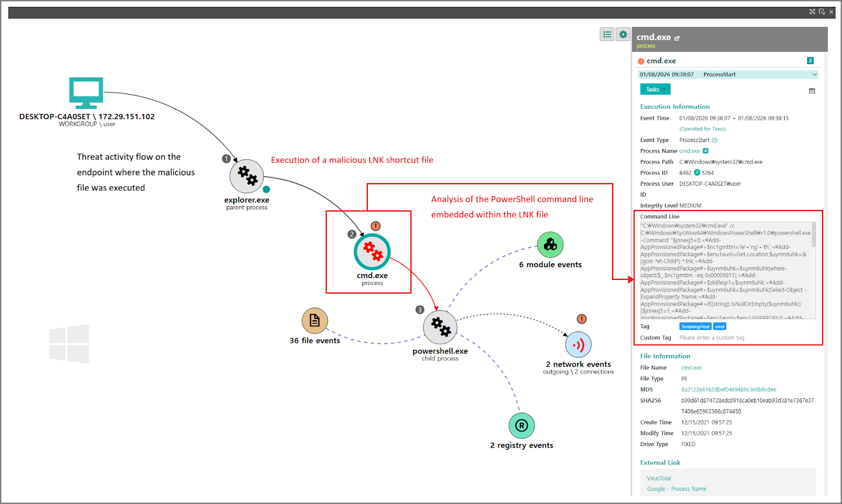Open the Tasks dropdown menu
Screen dimensions: 842x504
pos(655,89)
